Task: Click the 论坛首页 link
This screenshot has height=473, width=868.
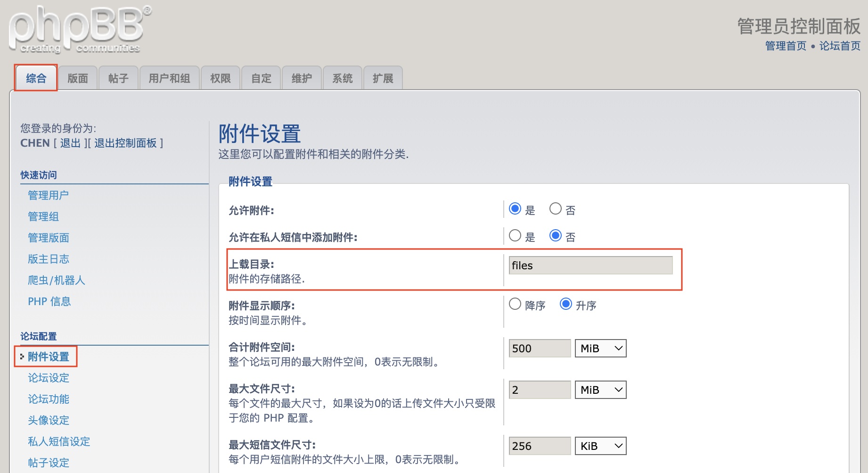Action: tap(840, 46)
